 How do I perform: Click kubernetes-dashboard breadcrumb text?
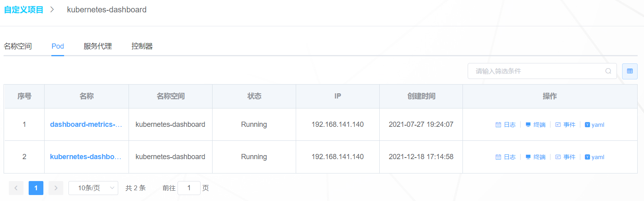[107, 10]
